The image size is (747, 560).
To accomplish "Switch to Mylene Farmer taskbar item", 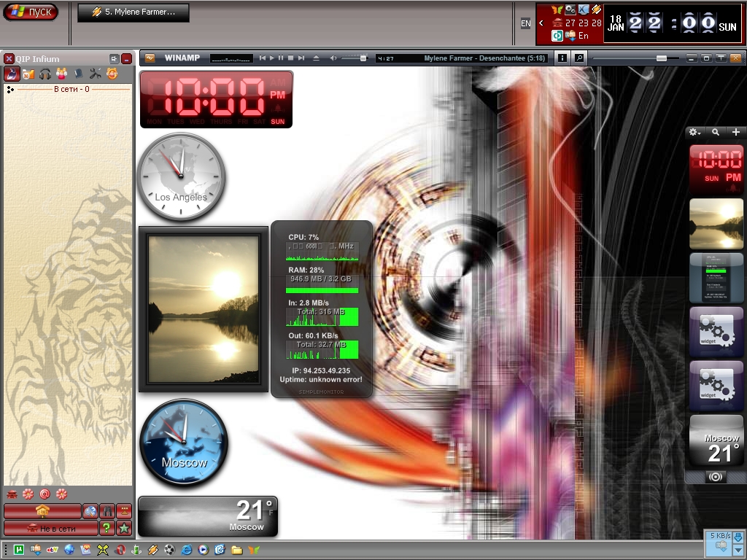I will point(133,12).
